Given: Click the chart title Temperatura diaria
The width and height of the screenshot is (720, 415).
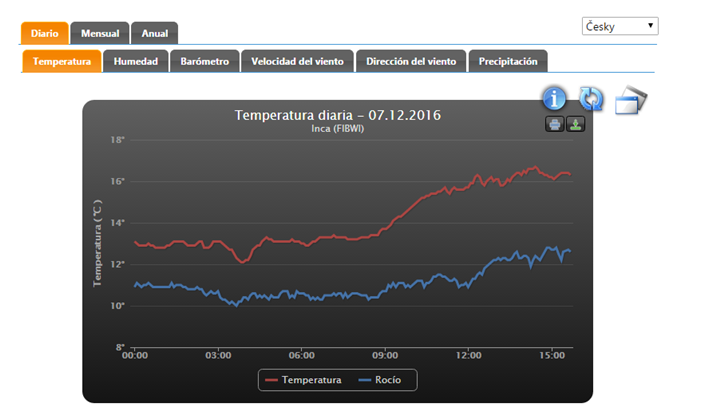Looking at the screenshot, I should coord(337,115).
